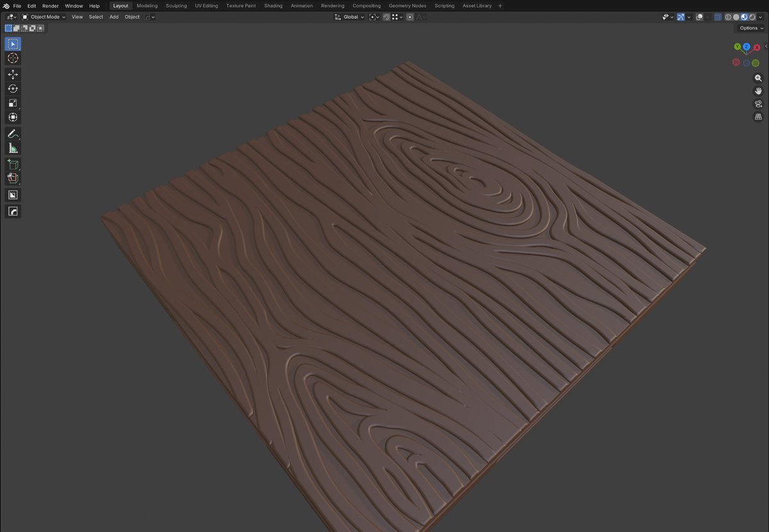This screenshot has width=769, height=532.
Task: Set selection mode to extend
Action: tap(17, 28)
